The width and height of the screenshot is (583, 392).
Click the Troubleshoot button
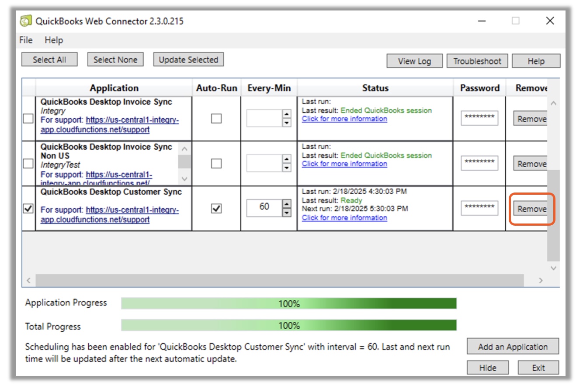coord(477,61)
